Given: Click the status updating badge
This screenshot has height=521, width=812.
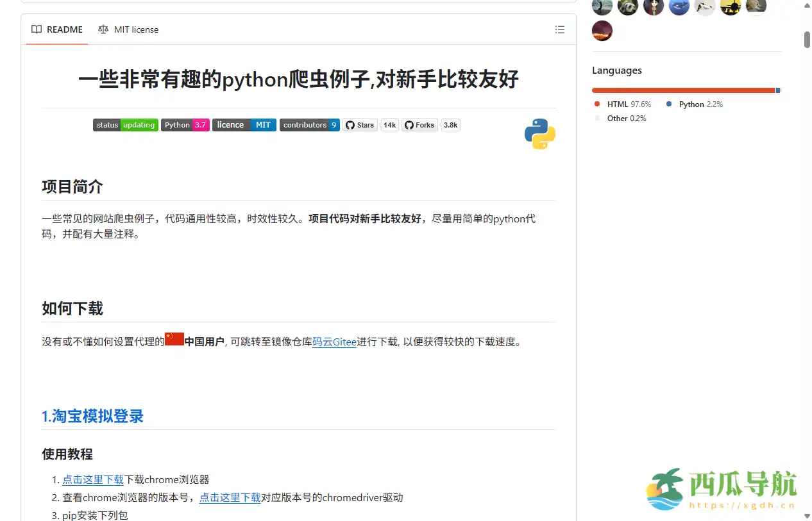Looking at the screenshot, I should point(125,125).
